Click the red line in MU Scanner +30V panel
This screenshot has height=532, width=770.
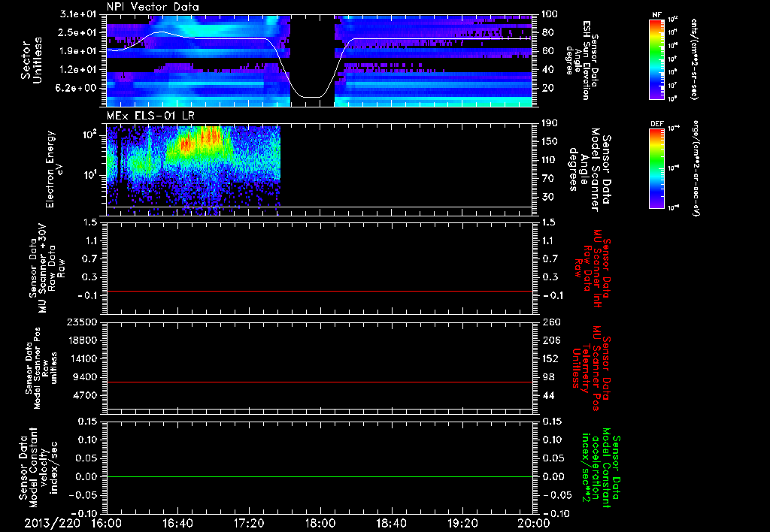(320, 291)
